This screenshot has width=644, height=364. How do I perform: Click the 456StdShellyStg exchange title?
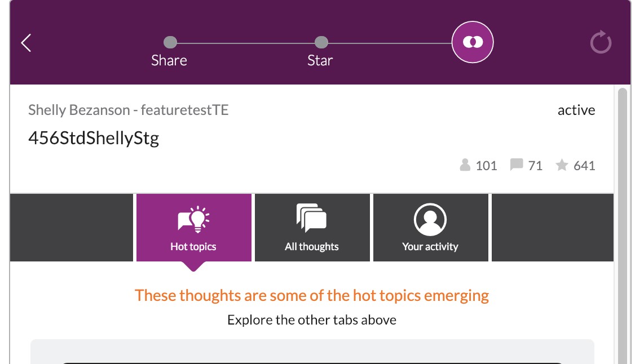[94, 138]
